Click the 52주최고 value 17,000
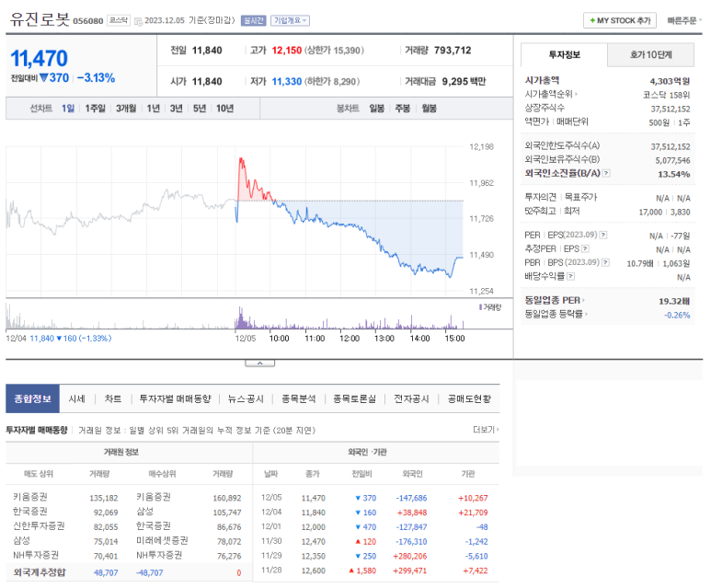The image size is (711, 588). (x=650, y=212)
